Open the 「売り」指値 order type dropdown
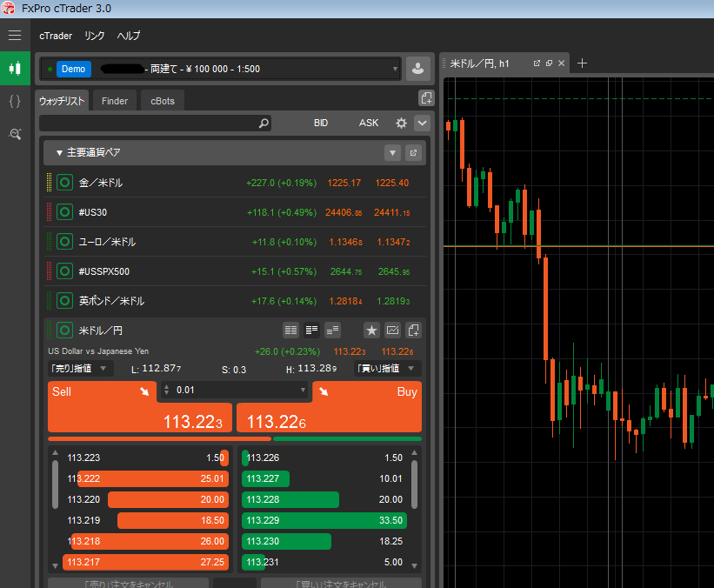 [x=81, y=369]
